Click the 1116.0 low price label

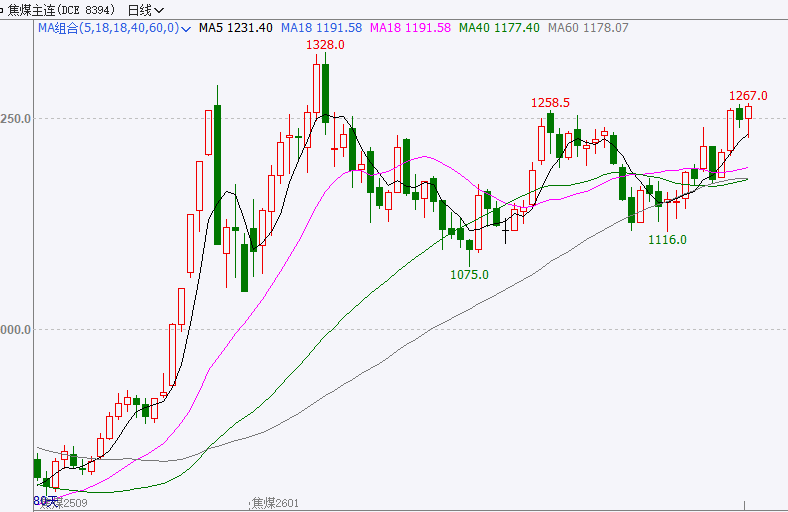tap(667, 240)
